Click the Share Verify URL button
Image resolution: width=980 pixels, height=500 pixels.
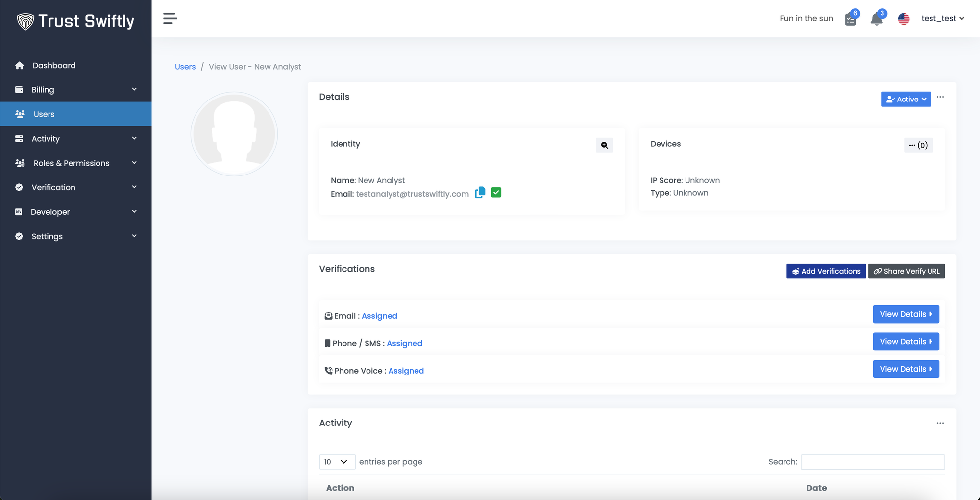pyautogui.click(x=906, y=271)
